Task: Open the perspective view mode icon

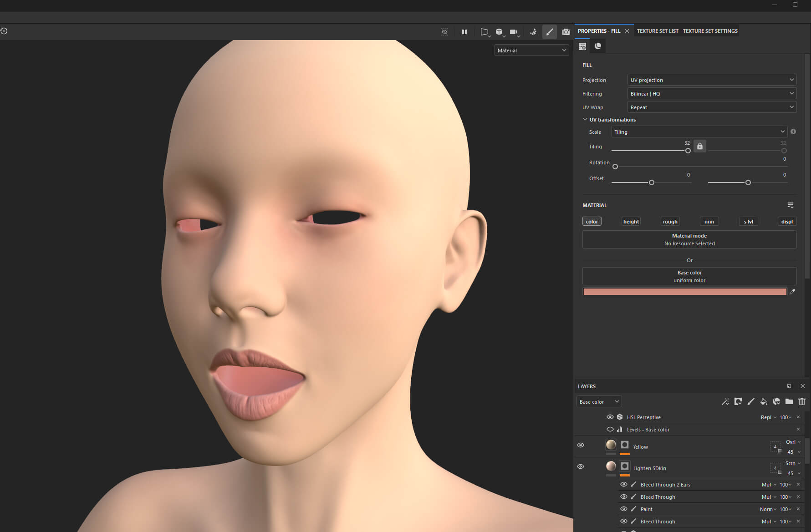Action: pos(485,32)
